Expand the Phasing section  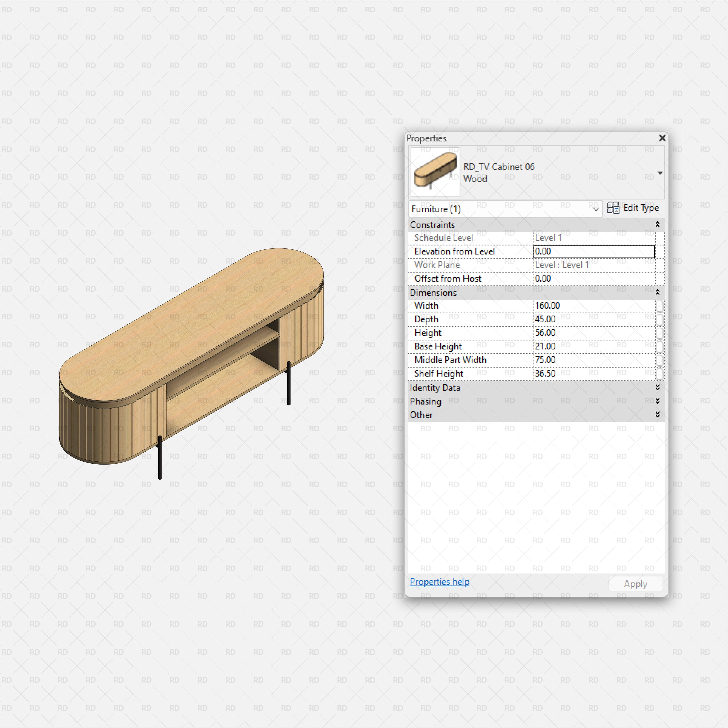coord(657,401)
